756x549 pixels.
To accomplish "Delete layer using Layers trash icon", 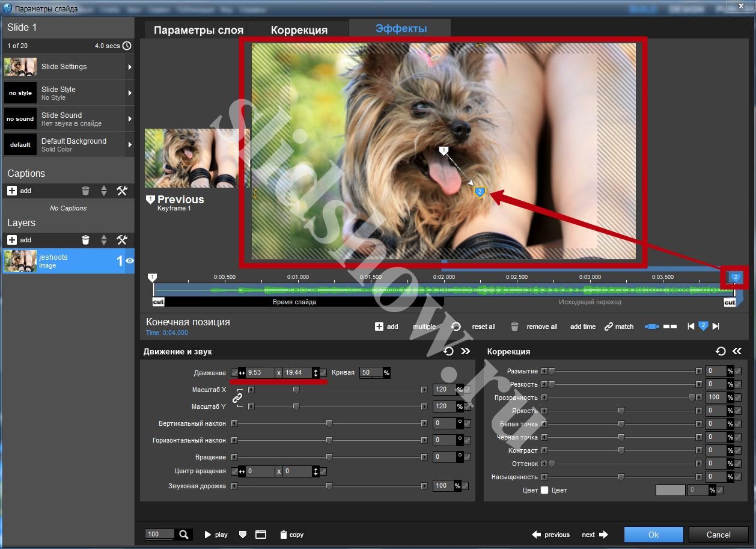I will coord(85,240).
